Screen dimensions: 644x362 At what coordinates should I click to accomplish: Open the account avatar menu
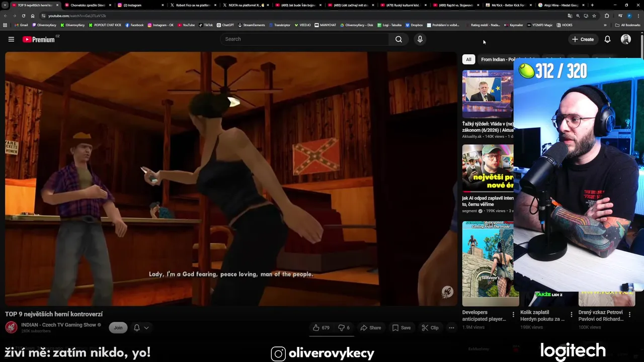(626, 39)
